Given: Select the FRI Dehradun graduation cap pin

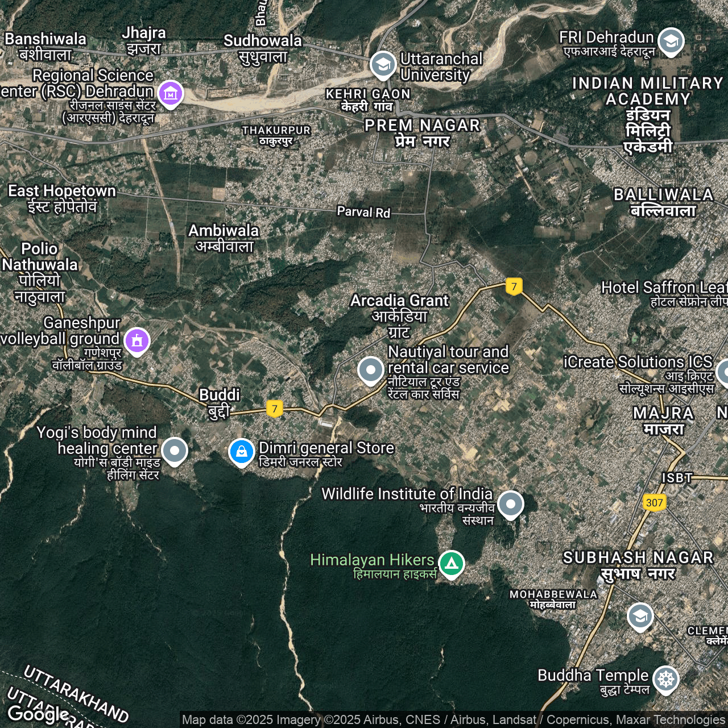Looking at the screenshot, I should coord(671,41).
